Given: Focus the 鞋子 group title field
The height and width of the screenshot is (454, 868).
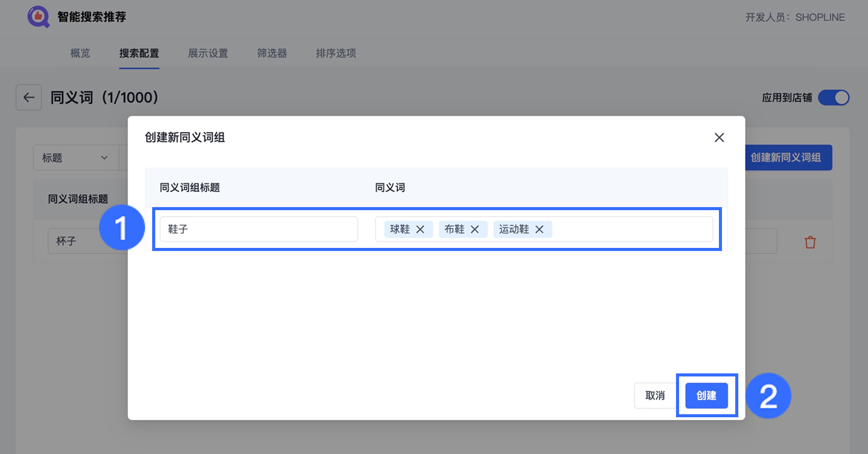Looking at the screenshot, I should point(258,230).
